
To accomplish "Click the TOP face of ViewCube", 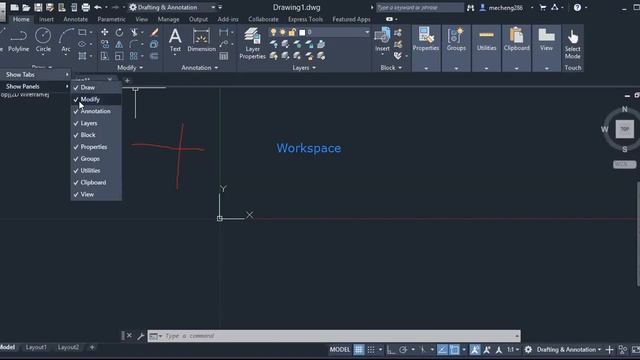I will pyautogui.click(x=624, y=129).
